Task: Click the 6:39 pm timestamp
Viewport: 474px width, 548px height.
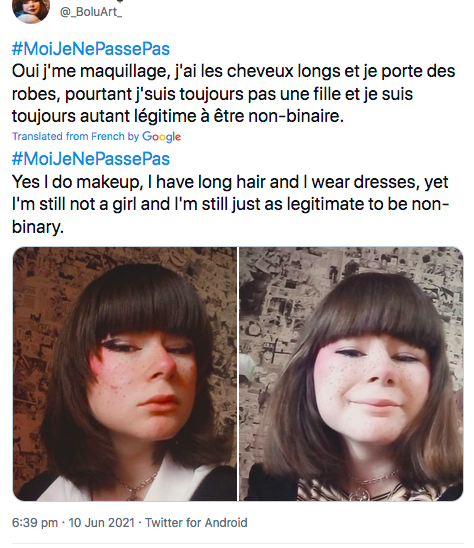Action: click(x=35, y=523)
